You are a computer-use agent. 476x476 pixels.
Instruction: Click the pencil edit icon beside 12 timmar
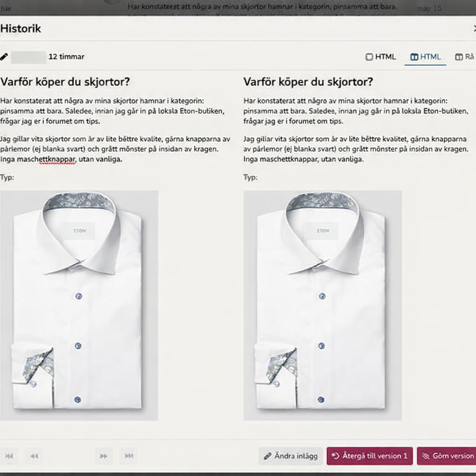tap(4, 57)
